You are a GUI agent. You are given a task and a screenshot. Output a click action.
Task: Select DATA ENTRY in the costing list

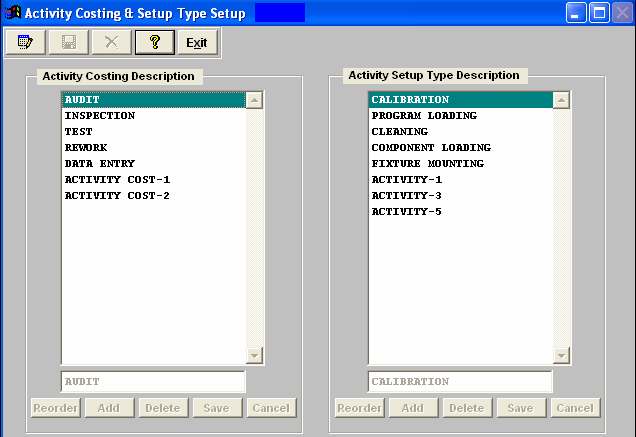tap(154, 164)
